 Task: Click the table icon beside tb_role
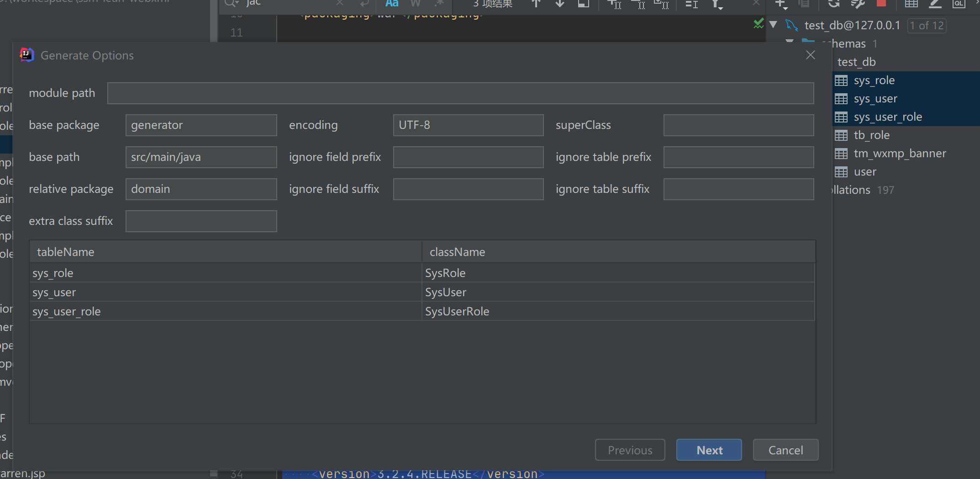841,135
